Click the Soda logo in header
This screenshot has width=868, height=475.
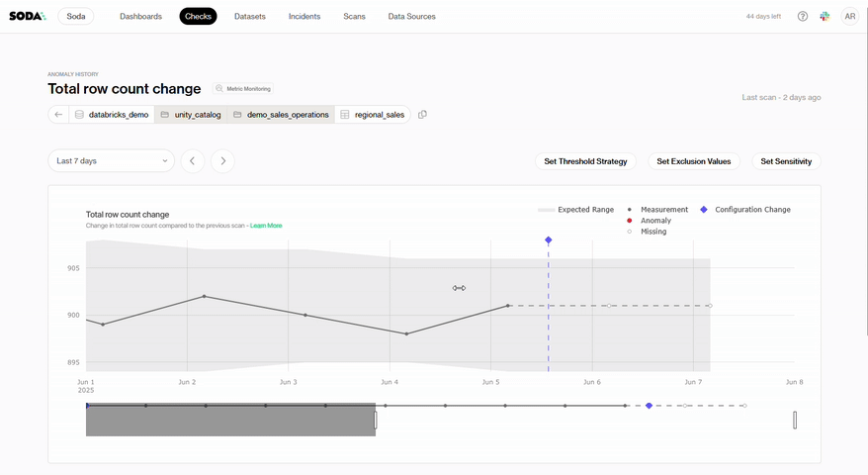28,16
